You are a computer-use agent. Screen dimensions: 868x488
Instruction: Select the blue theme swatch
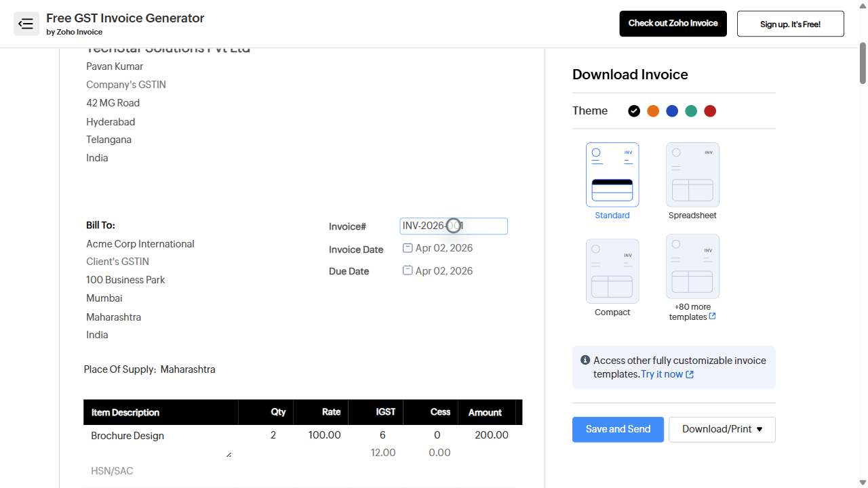click(x=672, y=110)
